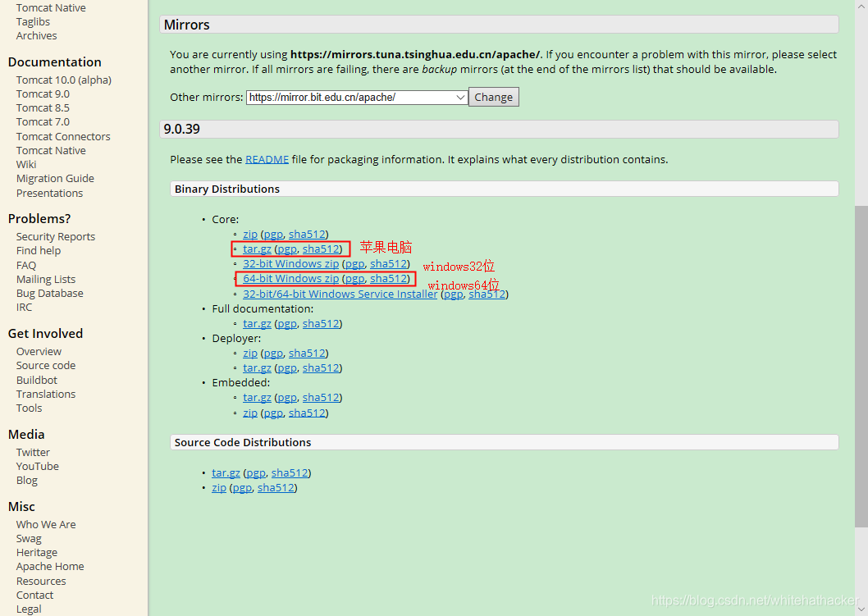Go to Source code page
This screenshot has width=868, height=616.
tap(45, 365)
